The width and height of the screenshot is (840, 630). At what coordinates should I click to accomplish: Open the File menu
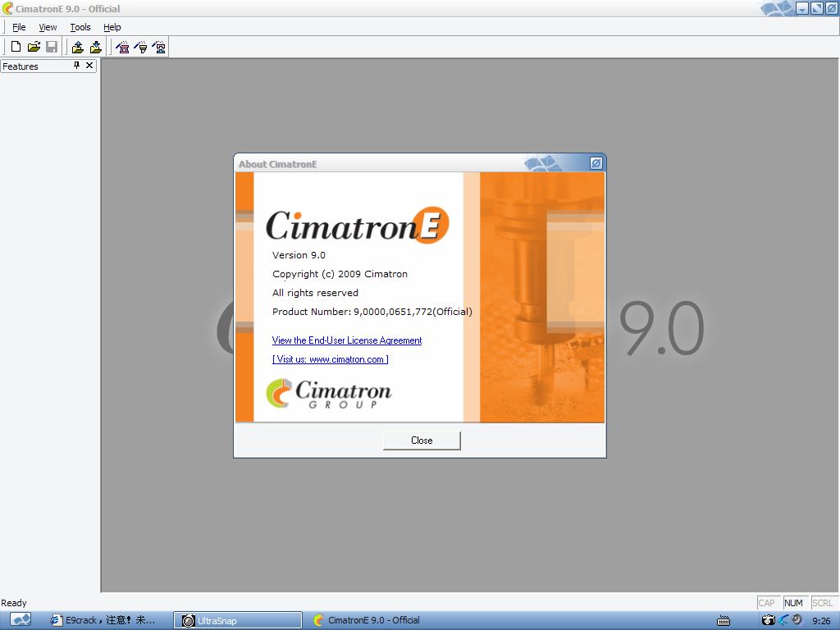tap(19, 27)
